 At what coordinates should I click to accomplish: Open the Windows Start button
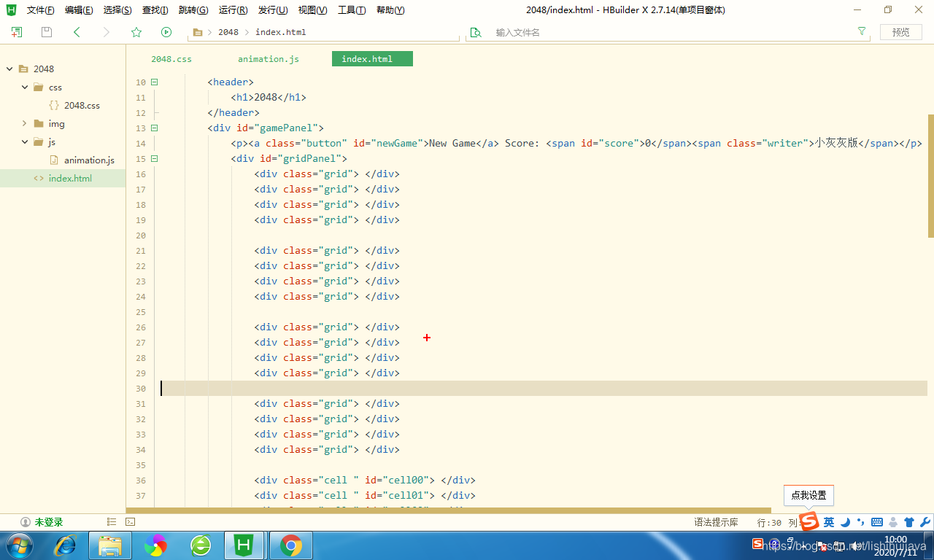tap(19, 545)
